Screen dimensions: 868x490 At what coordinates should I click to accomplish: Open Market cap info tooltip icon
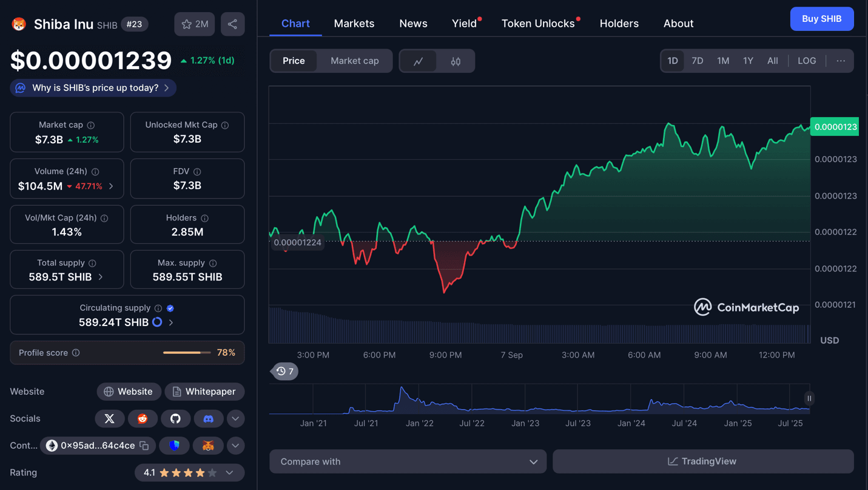click(91, 125)
